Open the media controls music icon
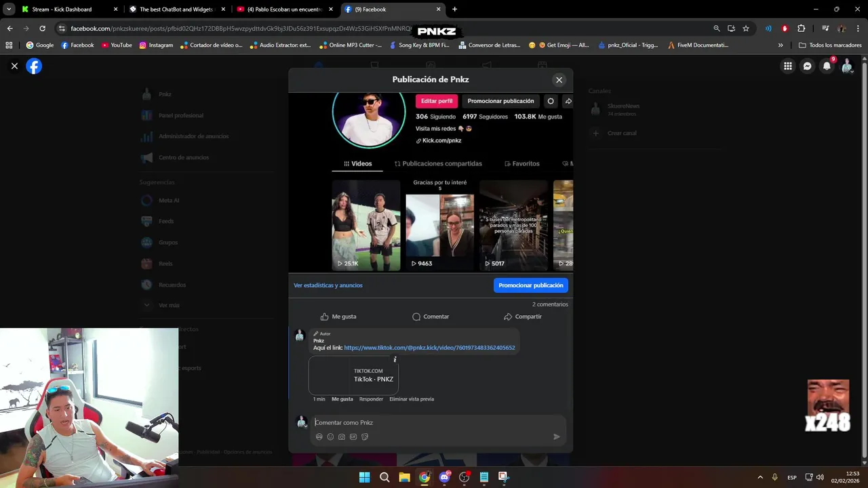The width and height of the screenshot is (868, 488). [825, 28]
